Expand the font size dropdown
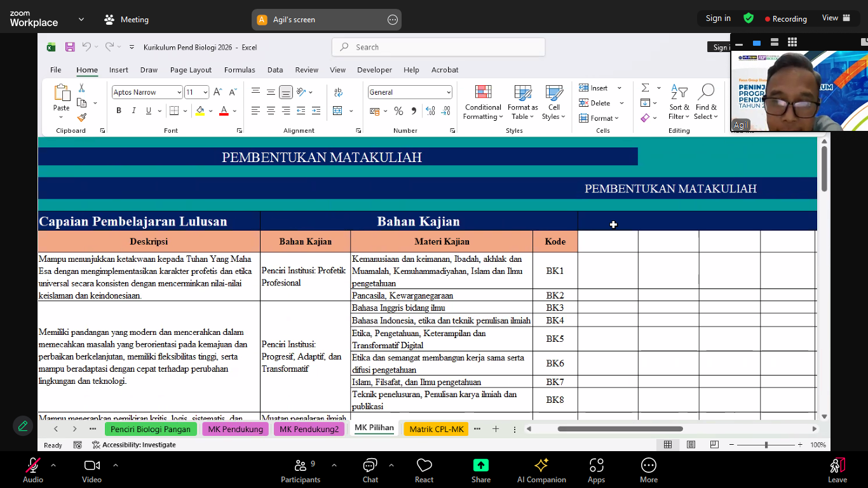 click(205, 93)
